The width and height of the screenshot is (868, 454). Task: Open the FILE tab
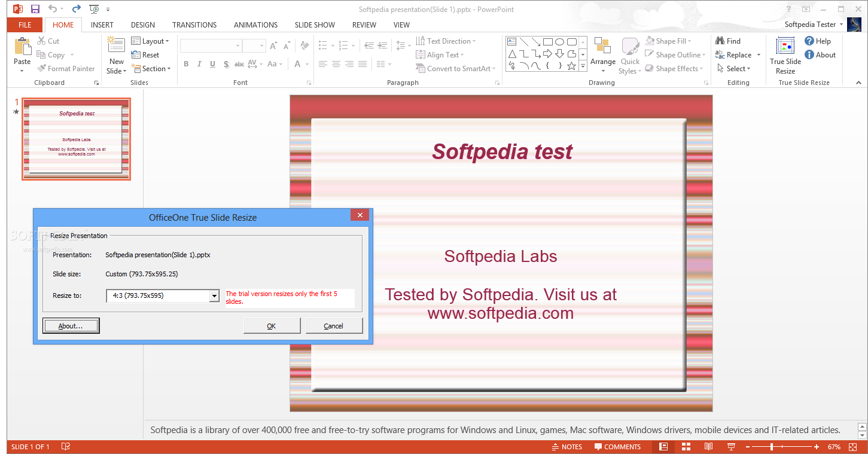pyautogui.click(x=25, y=25)
